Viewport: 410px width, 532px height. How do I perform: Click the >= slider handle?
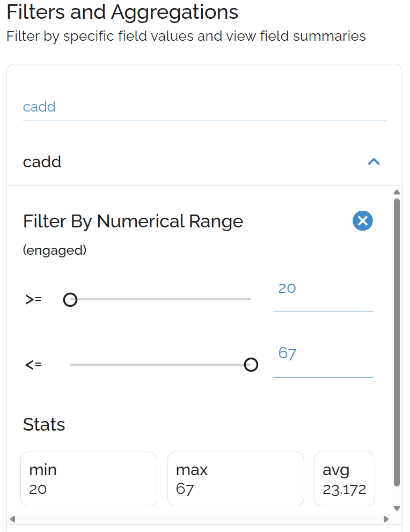70,300
